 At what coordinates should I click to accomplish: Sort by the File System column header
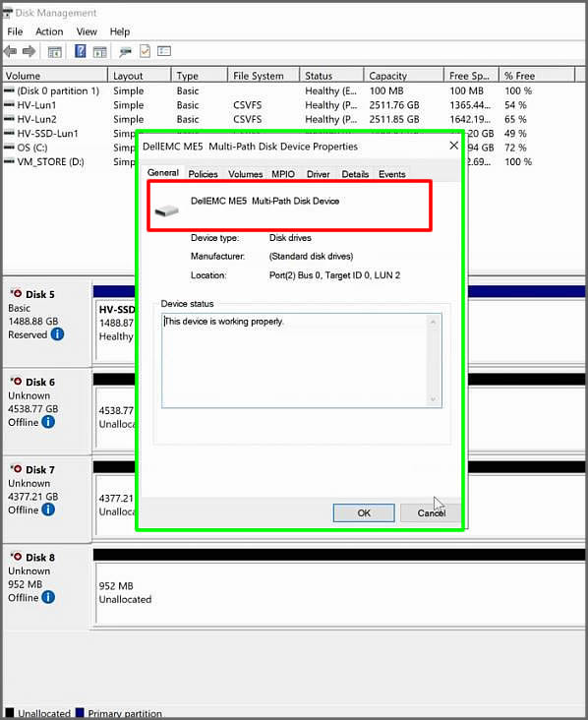coord(264,76)
